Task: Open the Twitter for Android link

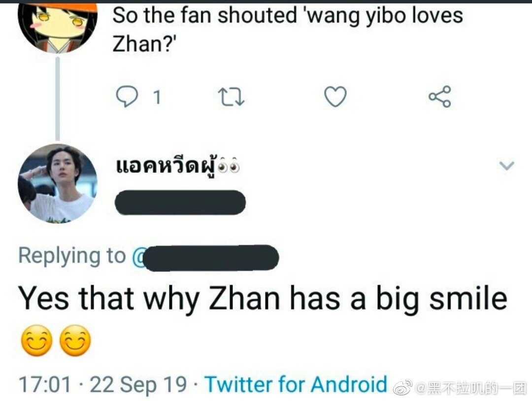Action: point(297,384)
